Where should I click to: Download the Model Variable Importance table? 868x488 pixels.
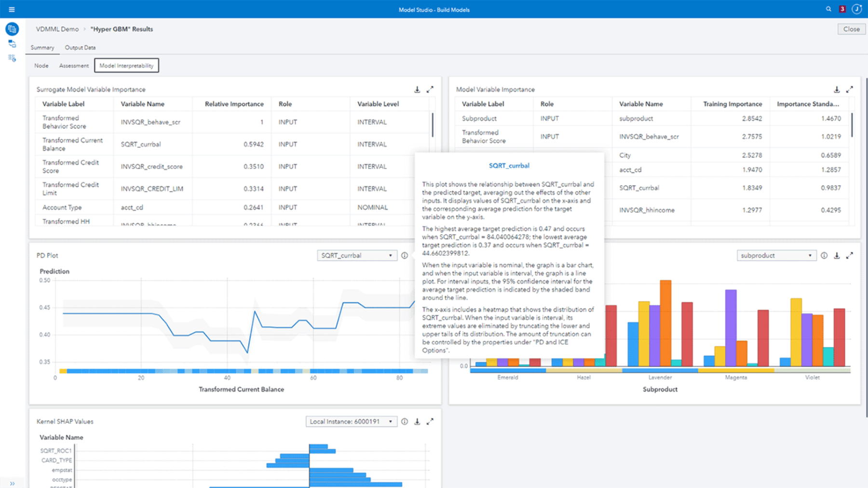pyautogui.click(x=836, y=89)
